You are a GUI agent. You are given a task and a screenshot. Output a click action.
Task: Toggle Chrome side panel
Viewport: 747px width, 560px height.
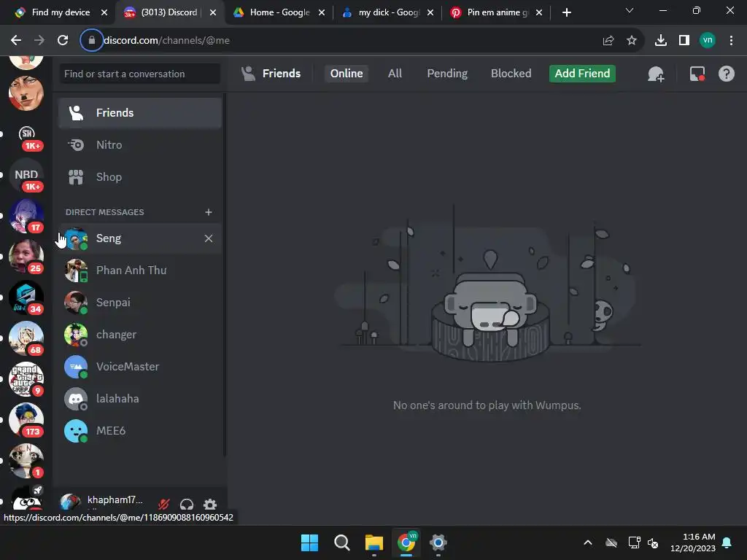684,41
